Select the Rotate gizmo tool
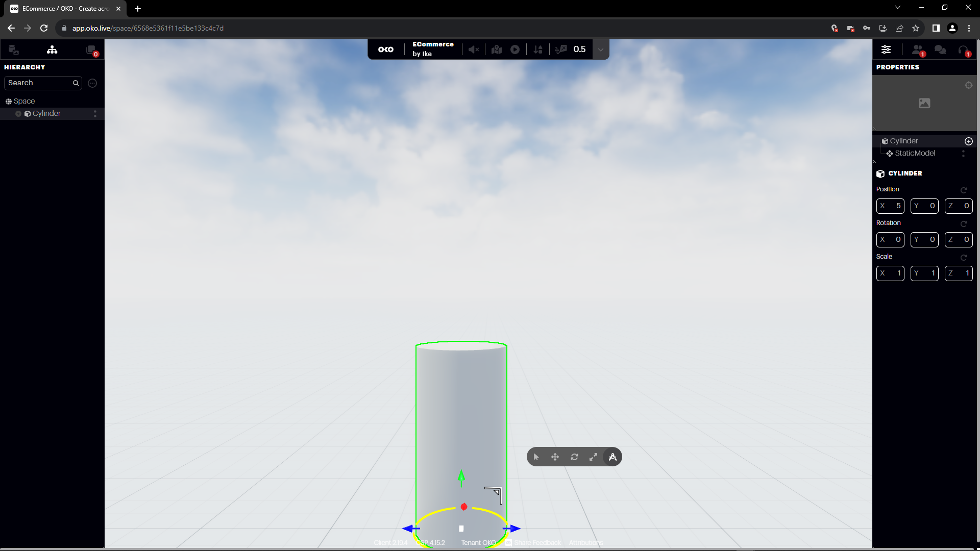Image resolution: width=980 pixels, height=551 pixels. [x=575, y=457]
